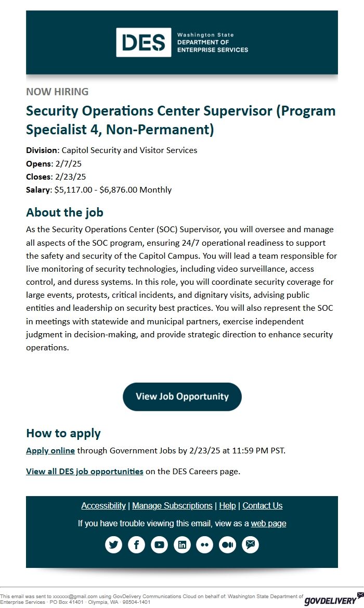364x608 pixels.
Task: Click the View Job Opportunity button
Action: tap(182, 397)
